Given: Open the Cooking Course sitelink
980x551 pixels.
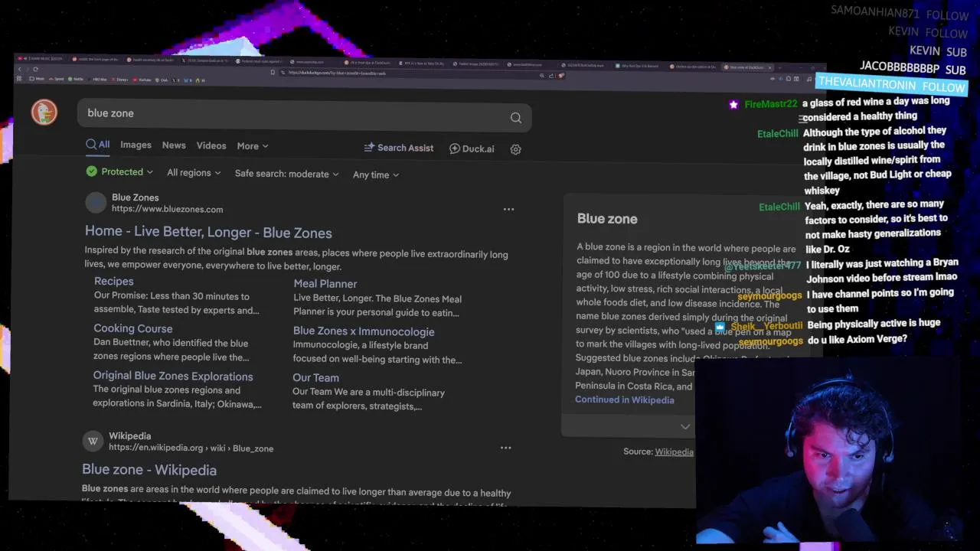Looking at the screenshot, I should coord(133,328).
